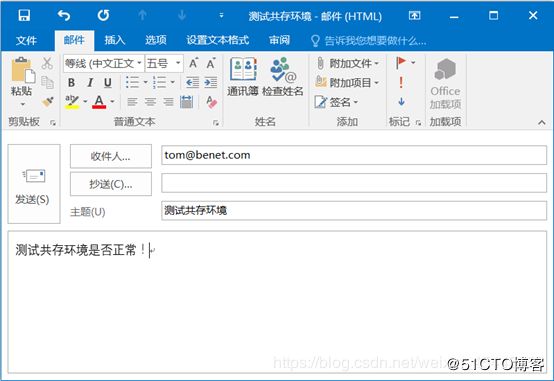Click Ribbon Display Options icon
Screen dimensions: 554x381
414,16
